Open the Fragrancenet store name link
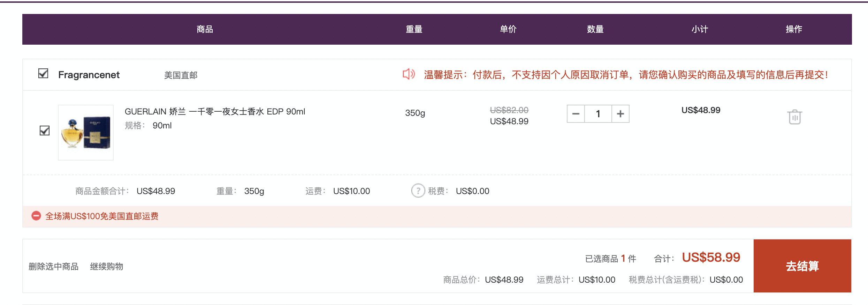Viewport: 868px width, 305px height. 89,75
